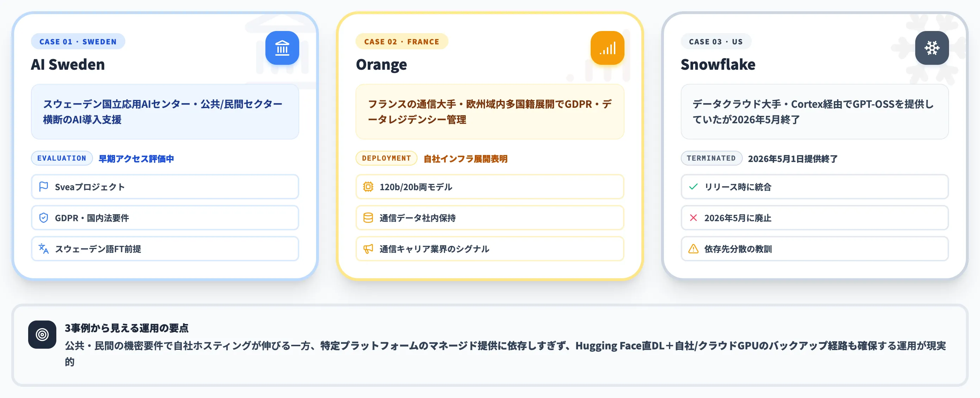
Task: Click the flag icon beside Sveaプロジェクト
Action: [x=44, y=186]
